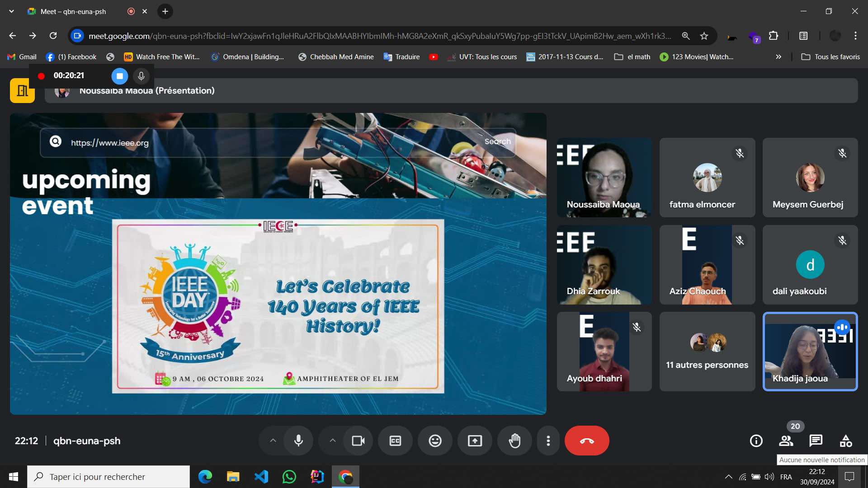The height and width of the screenshot is (488, 868).
Task: Open File Explorer from the taskbar
Action: [x=233, y=477]
